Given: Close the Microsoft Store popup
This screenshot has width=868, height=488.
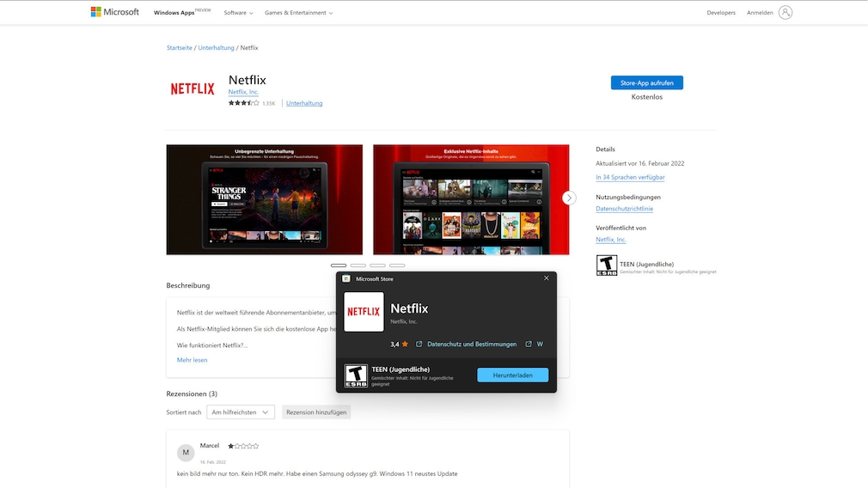Looking at the screenshot, I should tap(547, 278).
